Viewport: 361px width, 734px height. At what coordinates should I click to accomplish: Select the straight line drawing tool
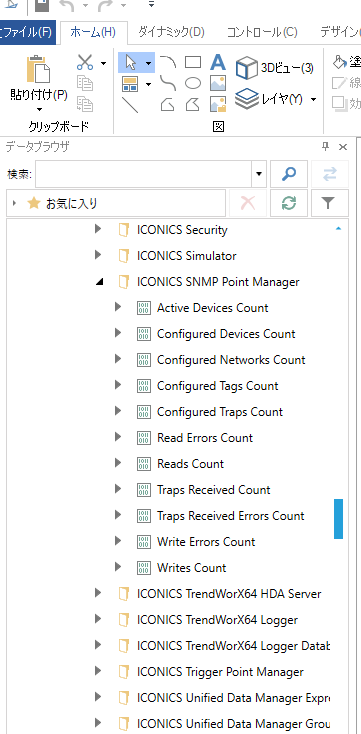coord(130,105)
